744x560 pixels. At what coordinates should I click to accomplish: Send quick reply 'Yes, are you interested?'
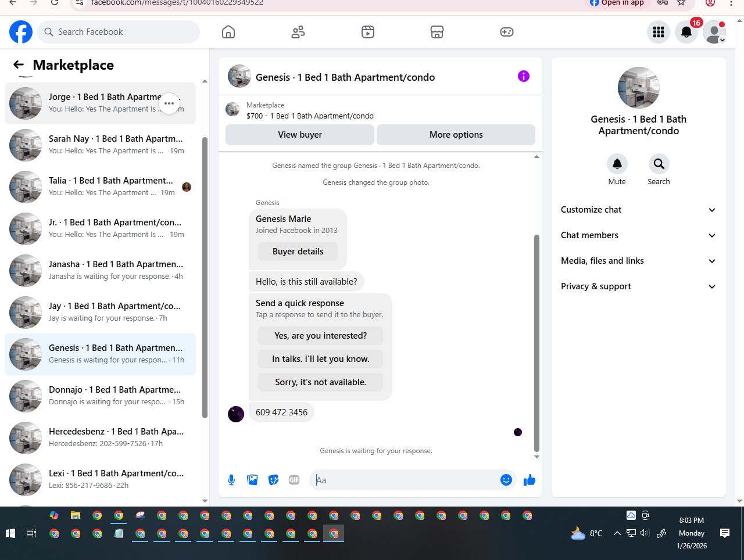point(321,336)
